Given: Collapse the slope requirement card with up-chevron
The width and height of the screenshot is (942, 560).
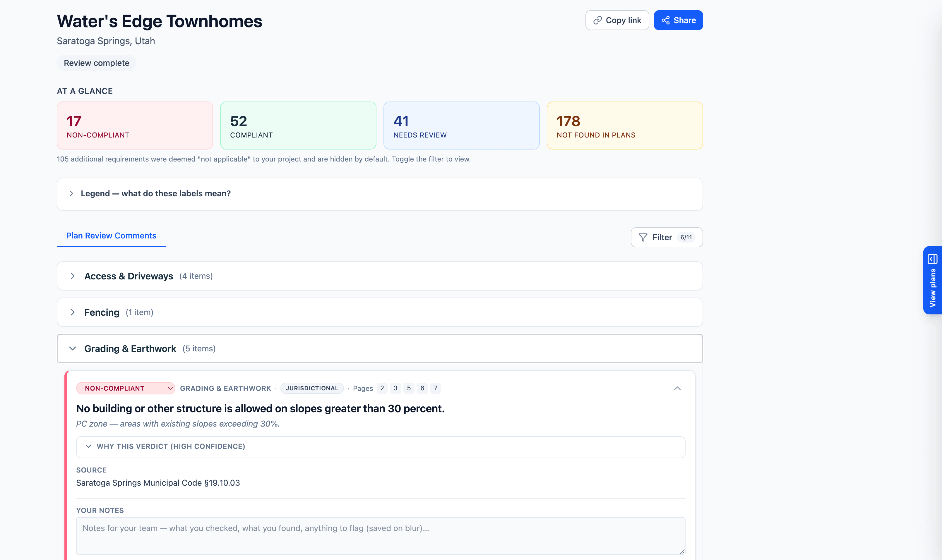Looking at the screenshot, I should point(677,388).
